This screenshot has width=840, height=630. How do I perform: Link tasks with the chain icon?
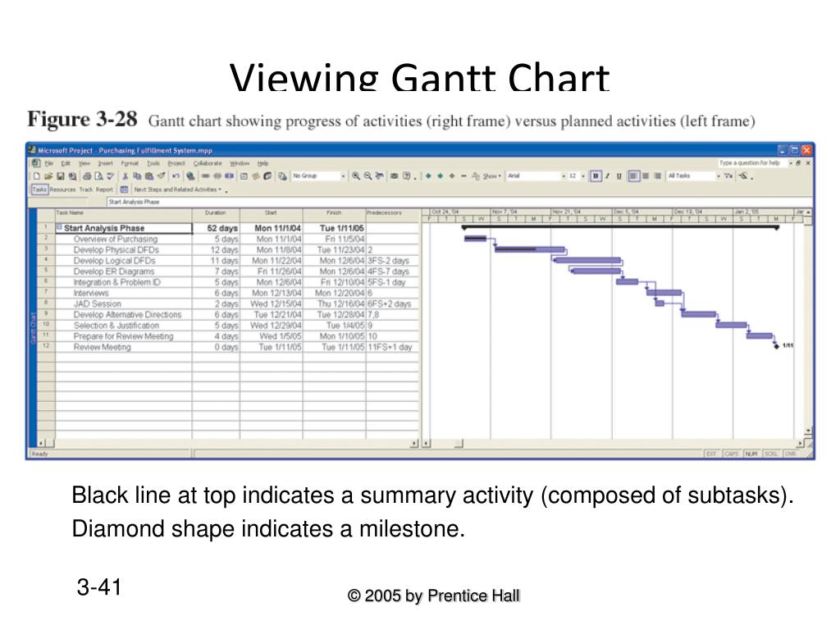click(205, 176)
